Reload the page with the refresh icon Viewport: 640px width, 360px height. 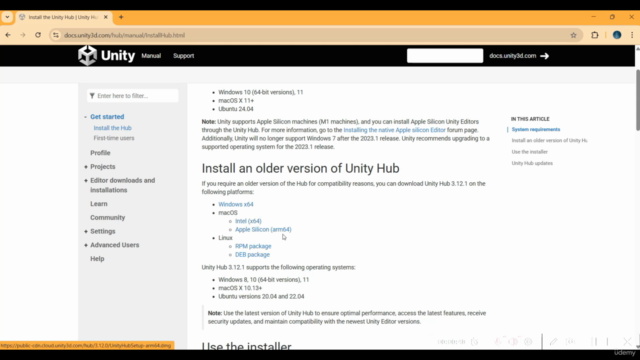point(38,35)
